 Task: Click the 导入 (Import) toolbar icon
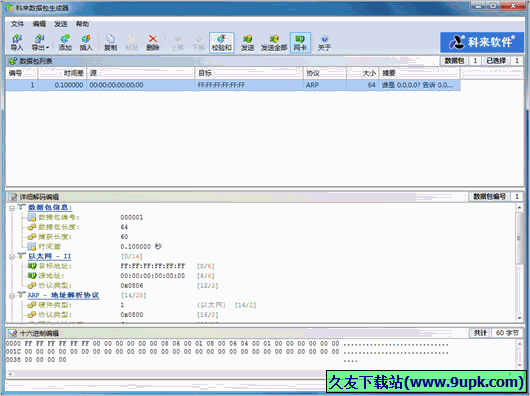[17, 43]
